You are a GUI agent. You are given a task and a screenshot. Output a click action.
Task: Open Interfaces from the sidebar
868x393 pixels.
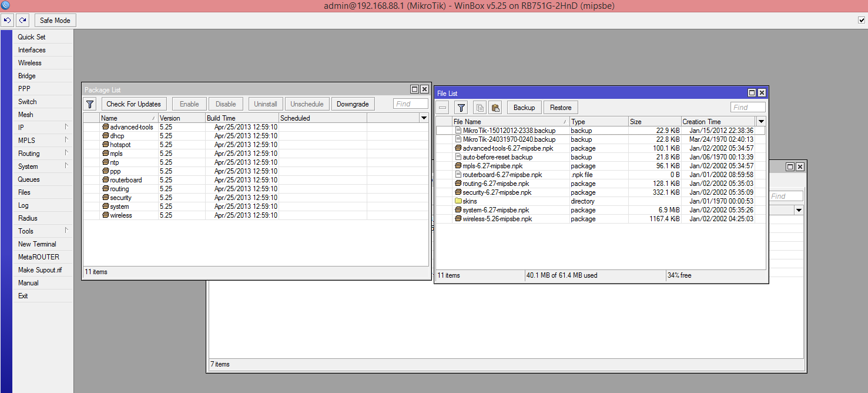[x=43, y=50]
